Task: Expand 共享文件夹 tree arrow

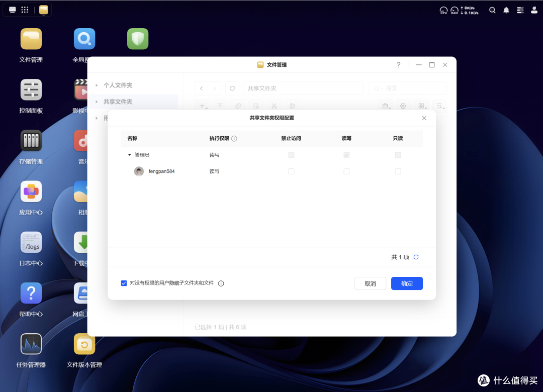Action: [x=97, y=102]
